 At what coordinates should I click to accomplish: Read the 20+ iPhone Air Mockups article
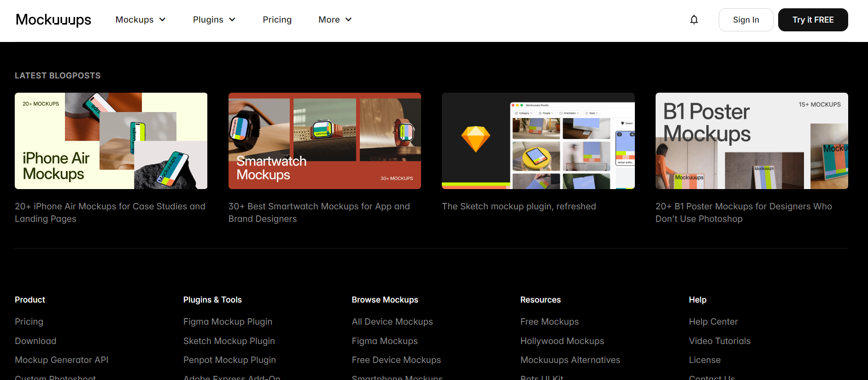pyautogui.click(x=110, y=213)
